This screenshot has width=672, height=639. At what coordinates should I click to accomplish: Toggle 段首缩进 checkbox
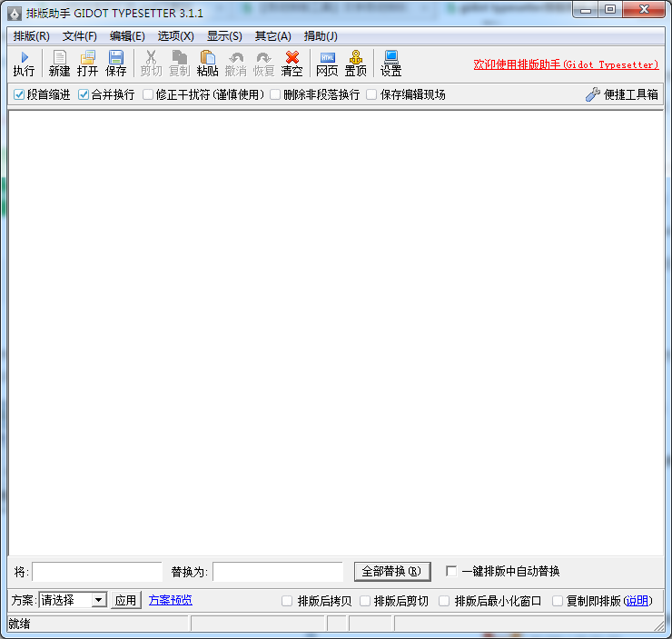tap(19, 94)
